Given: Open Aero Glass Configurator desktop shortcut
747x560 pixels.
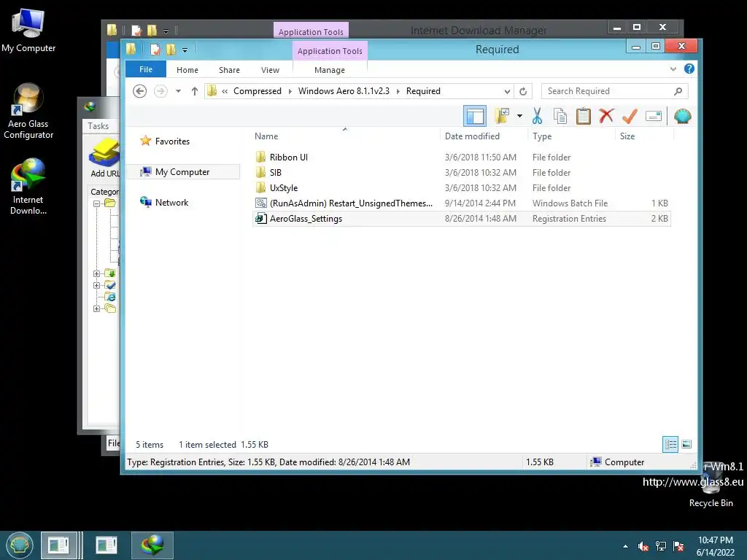Looking at the screenshot, I should (x=28, y=112).
